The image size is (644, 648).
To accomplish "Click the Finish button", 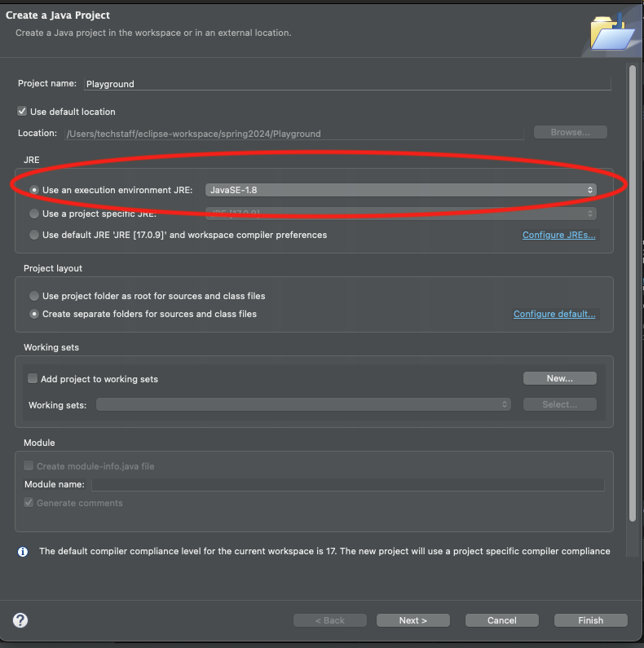I will point(590,620).
